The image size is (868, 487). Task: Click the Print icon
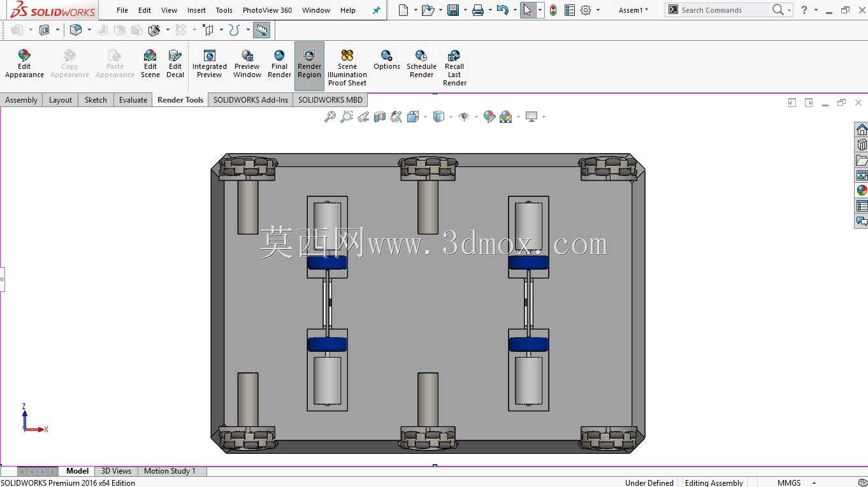coord(478,10)
